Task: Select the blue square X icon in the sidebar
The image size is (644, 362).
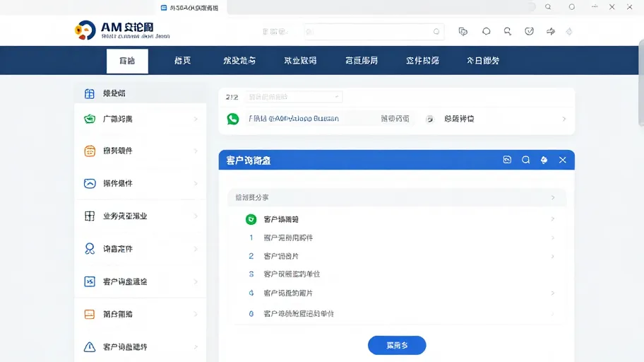Action: tap(90, 281)
